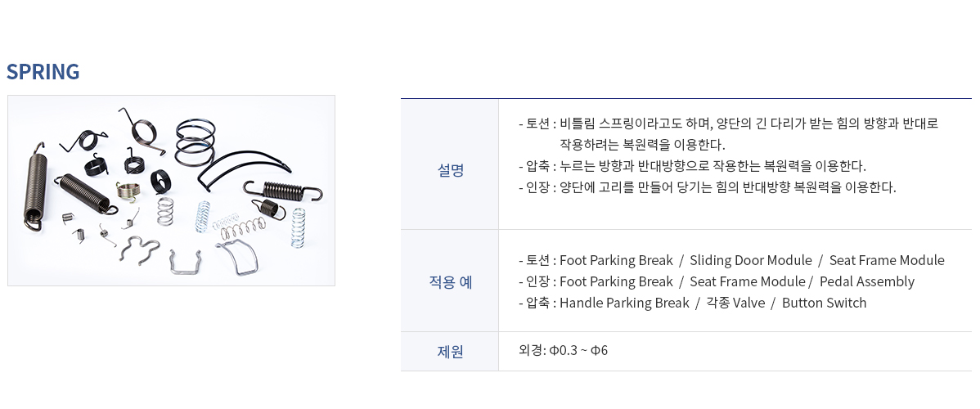Image resolution: width=980 pixels, height=409 pixels.
Task: Click the large black conical coil spring
Action: 195,145
